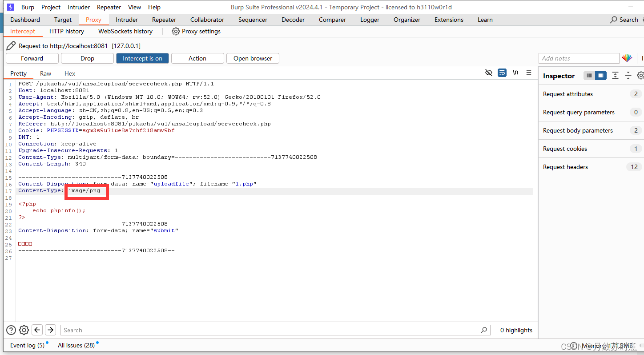Go to next search match arrow

tap(50, 330)
